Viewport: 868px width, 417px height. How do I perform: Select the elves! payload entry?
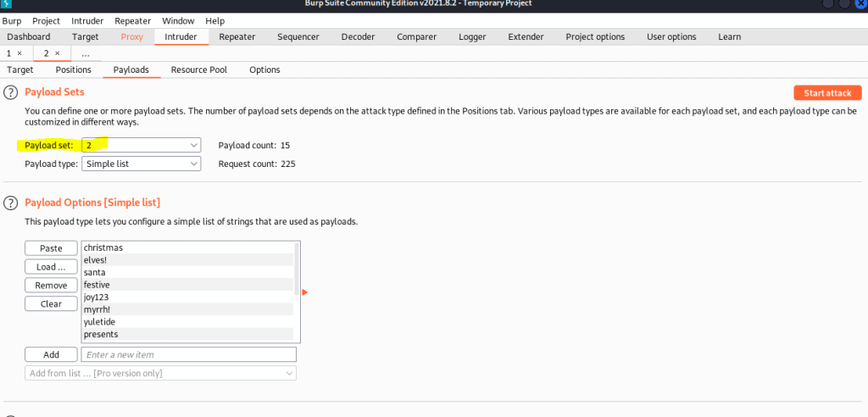(187, 259)
